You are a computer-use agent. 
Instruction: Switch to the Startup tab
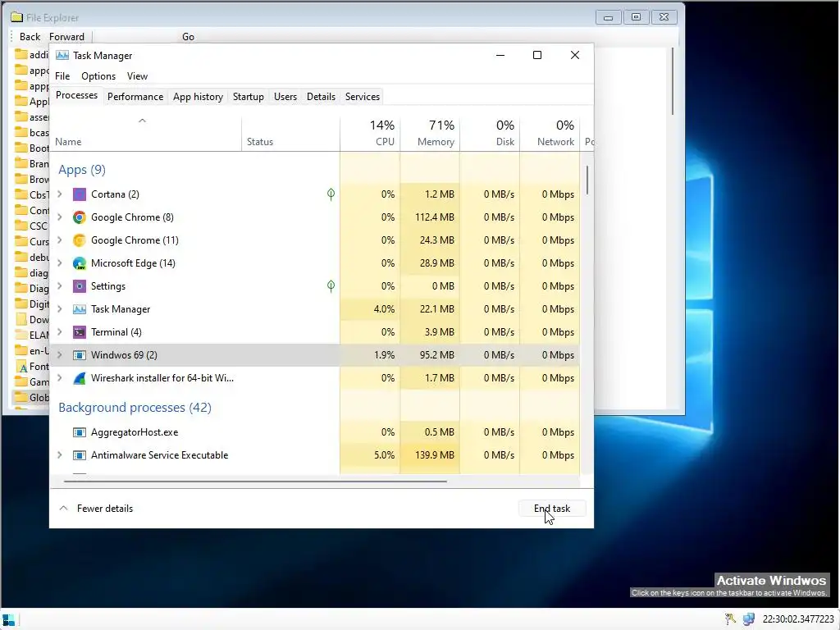248,97
